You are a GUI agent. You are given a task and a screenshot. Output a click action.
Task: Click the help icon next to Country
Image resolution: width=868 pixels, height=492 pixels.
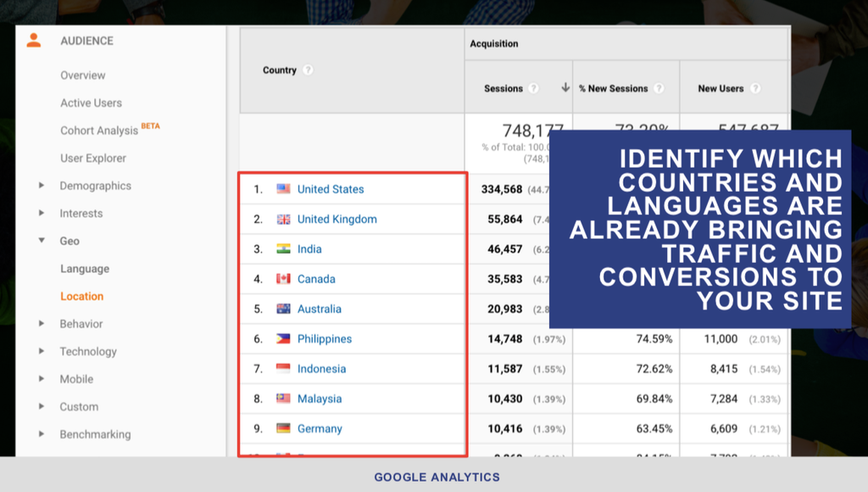pyautogui.click(x=309, y=70)
